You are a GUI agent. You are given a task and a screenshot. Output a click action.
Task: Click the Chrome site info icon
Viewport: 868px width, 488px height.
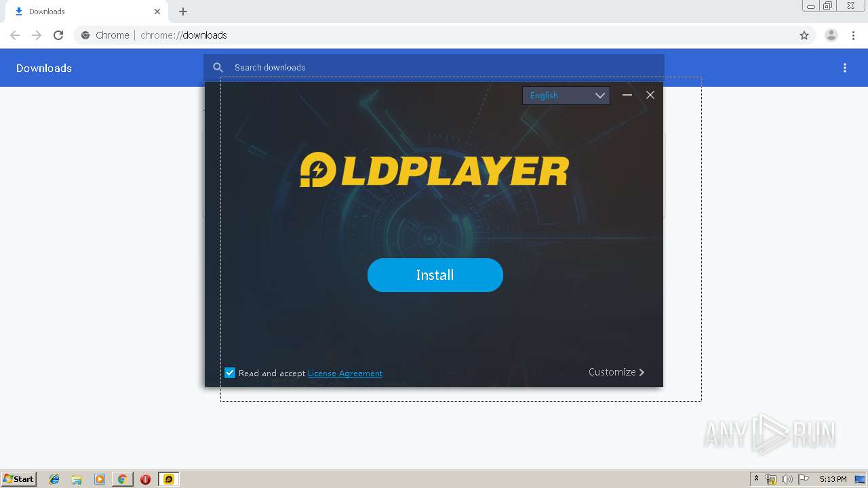85,35
